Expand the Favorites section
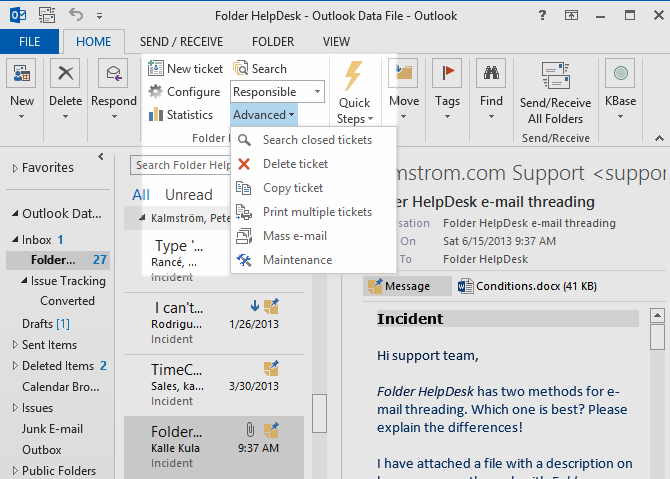This screenshot has height=479, width=670. tap(15, 168)
